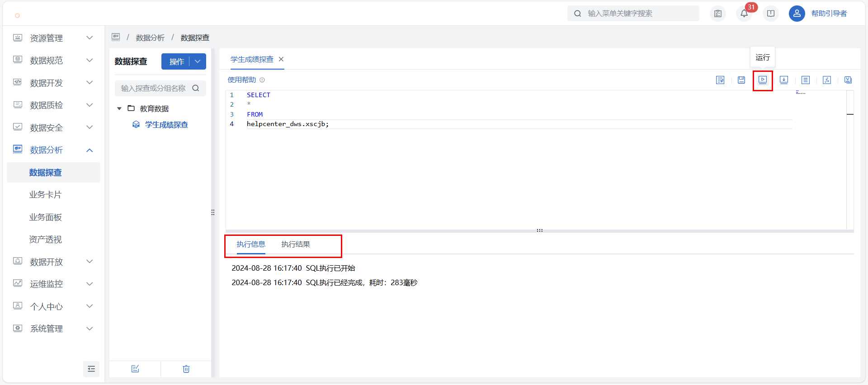Click the horizontal editor resize handle
868x385 pixels.
point(539,230)
